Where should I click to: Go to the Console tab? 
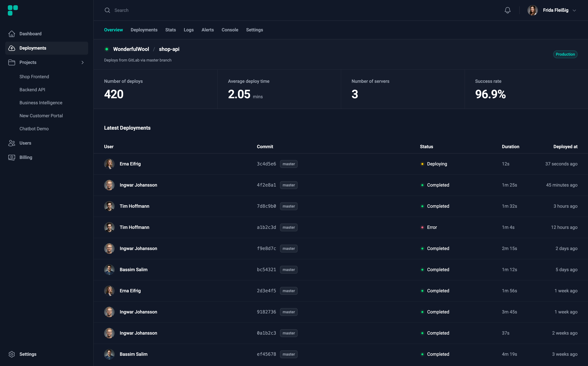[x=230, y=30]
